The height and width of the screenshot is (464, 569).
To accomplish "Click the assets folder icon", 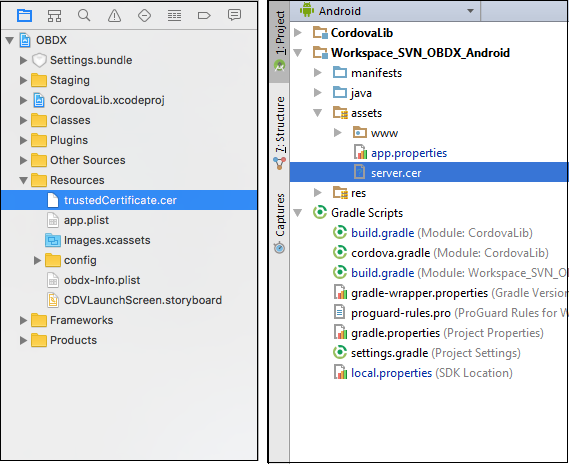I will [x=340, y=112].
